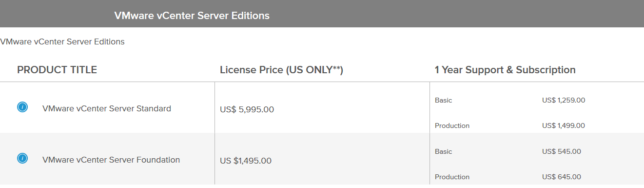644x188 pixels.
Task: Click 1 Year Support & Subscription header
Action: 505,70
